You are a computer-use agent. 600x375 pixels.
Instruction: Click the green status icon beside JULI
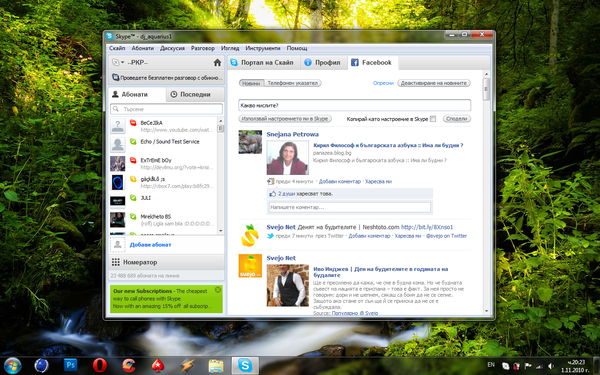click(133, 198)
